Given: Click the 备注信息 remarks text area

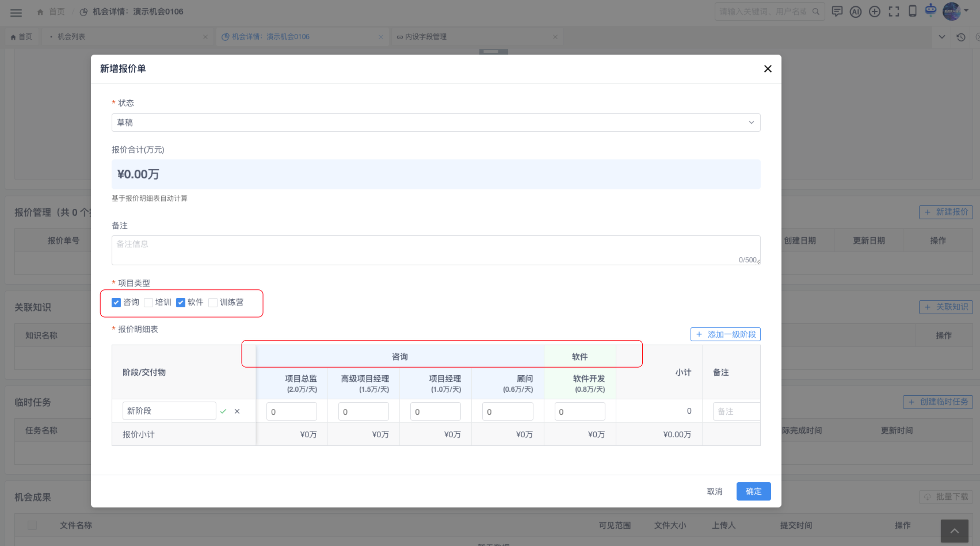Looking at the screenshot, I should [x=436, y=250].
